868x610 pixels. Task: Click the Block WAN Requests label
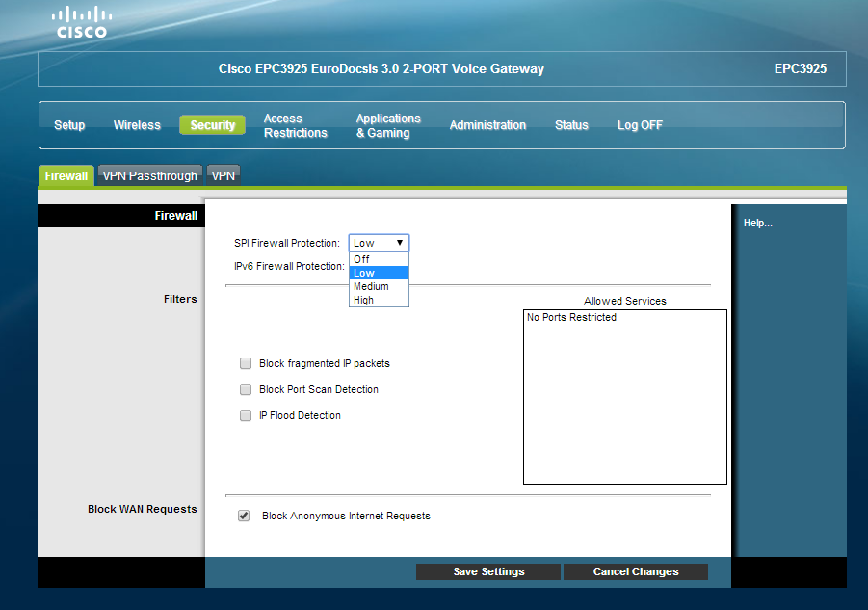point(143,509)
